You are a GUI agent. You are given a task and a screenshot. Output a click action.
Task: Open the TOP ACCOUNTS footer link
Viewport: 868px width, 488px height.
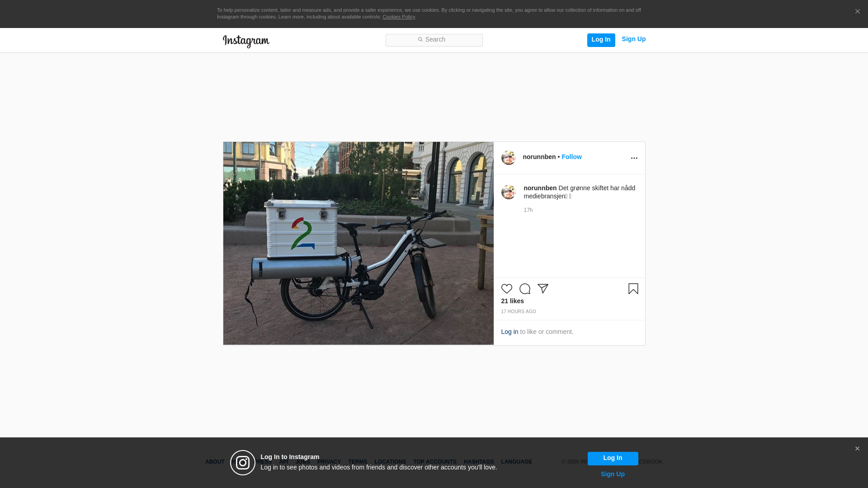434,462
